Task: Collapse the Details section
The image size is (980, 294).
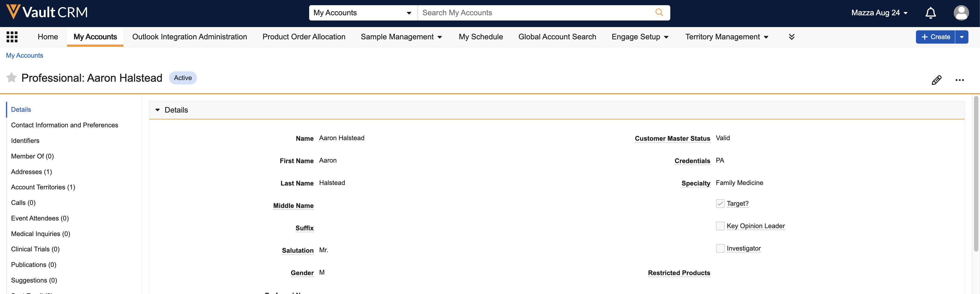Action: tap(158, 110)
